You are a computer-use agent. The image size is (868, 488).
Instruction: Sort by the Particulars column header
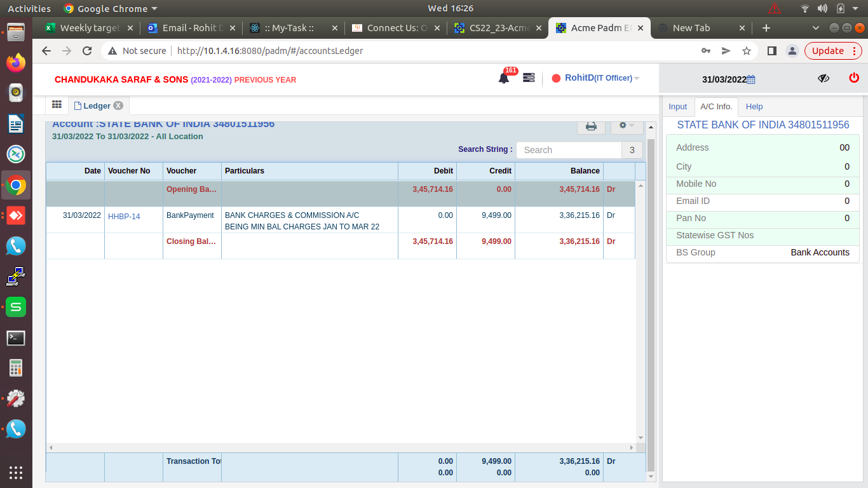pos(309,171)
